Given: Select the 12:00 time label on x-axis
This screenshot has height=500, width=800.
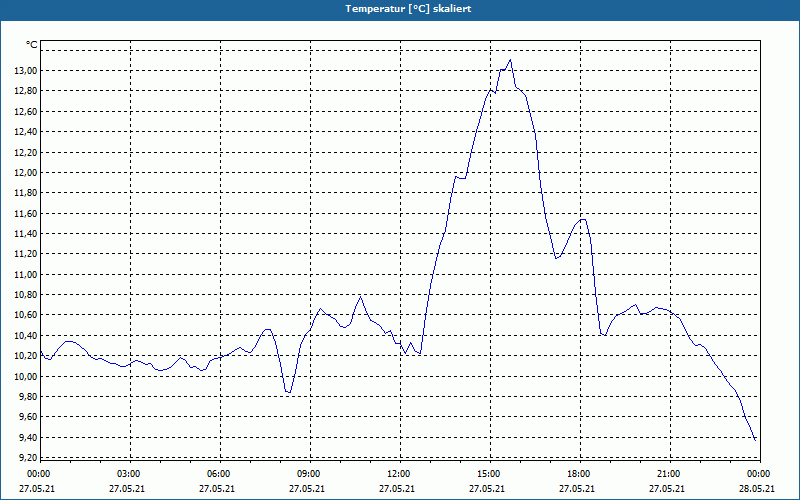Looking at the screenshot, I should [398, 474].
